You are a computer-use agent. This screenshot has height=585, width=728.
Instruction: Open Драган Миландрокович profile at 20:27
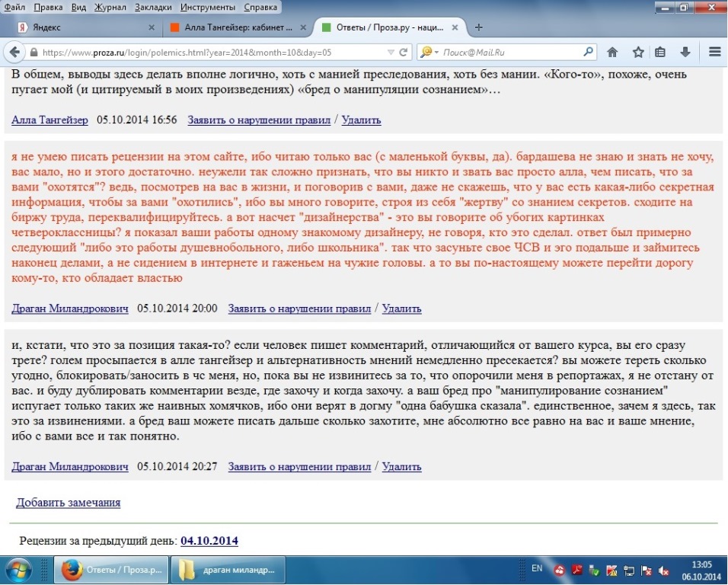69,467
